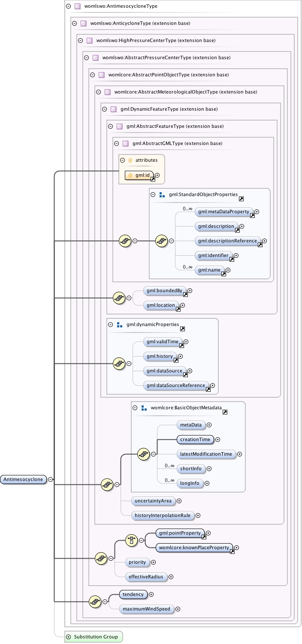The height and width of the screenshot is (644, 302).
Task: Collapse gml:StandardObjectProperties group
Action: (x=153, y=194)
